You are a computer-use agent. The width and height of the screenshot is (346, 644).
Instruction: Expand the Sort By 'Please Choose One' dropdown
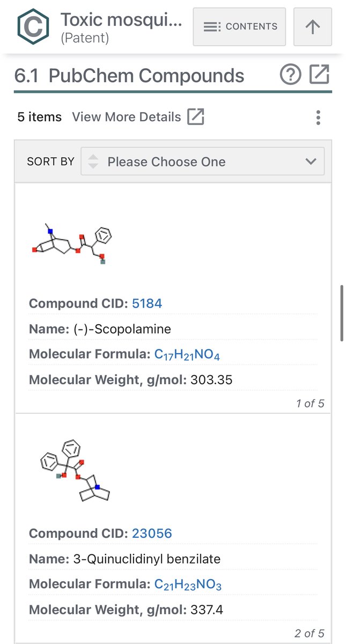click(x=203, y=162)
